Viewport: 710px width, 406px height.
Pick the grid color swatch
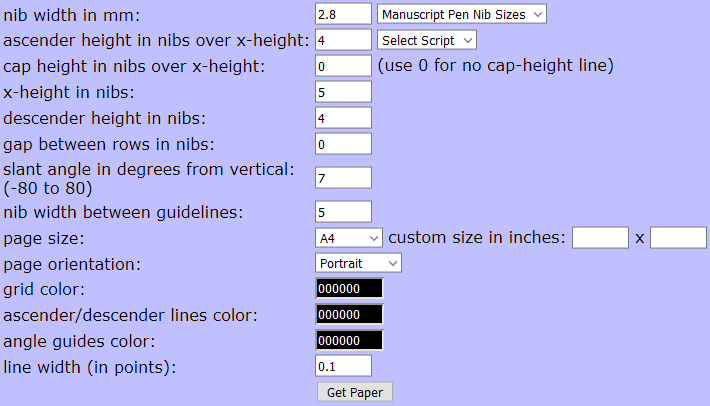point(348,289)
